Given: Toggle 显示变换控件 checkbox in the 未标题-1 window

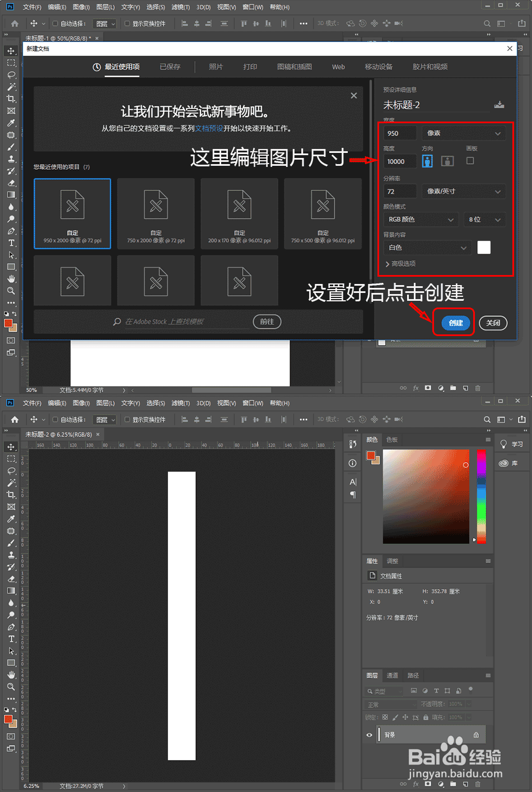Looking at the screenshot, I should tap(127, 24).
